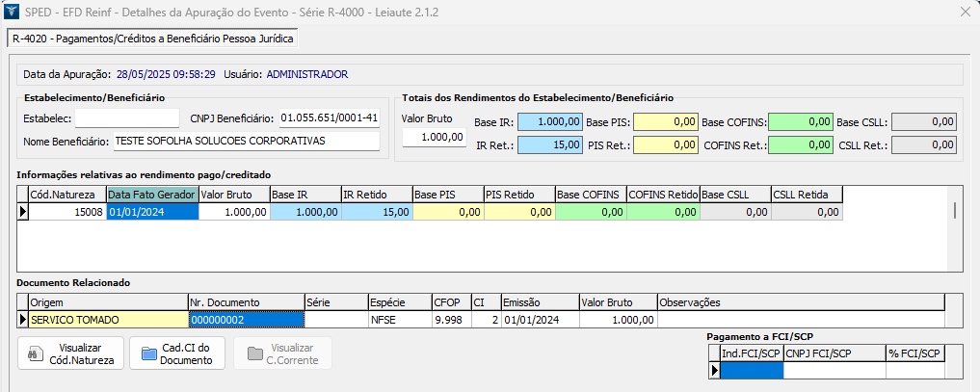Select the Nome Beneficiário text field
The width and height of the screenshot is (980, 392).
coord(246,142)
